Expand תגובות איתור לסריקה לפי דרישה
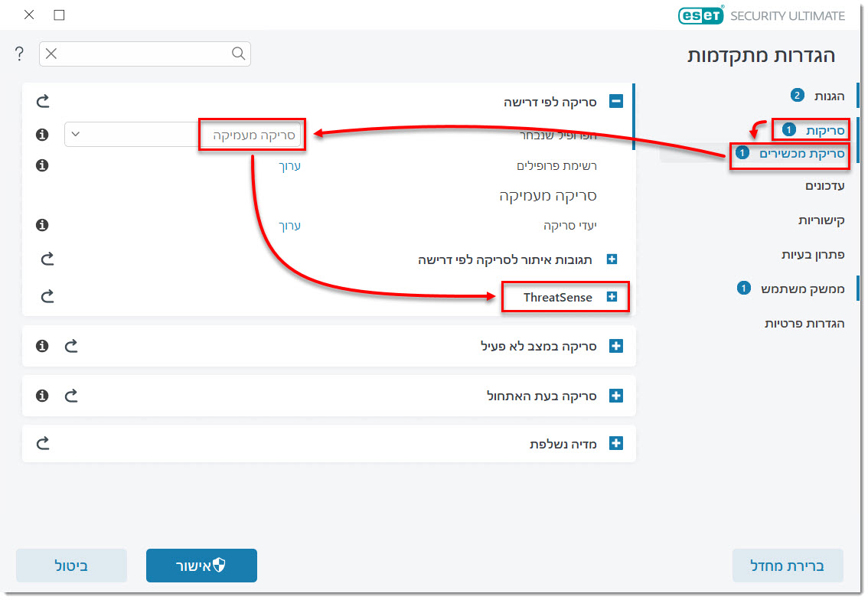The width and height of the screenshot is (868, 600). click(x=612, y=259)
